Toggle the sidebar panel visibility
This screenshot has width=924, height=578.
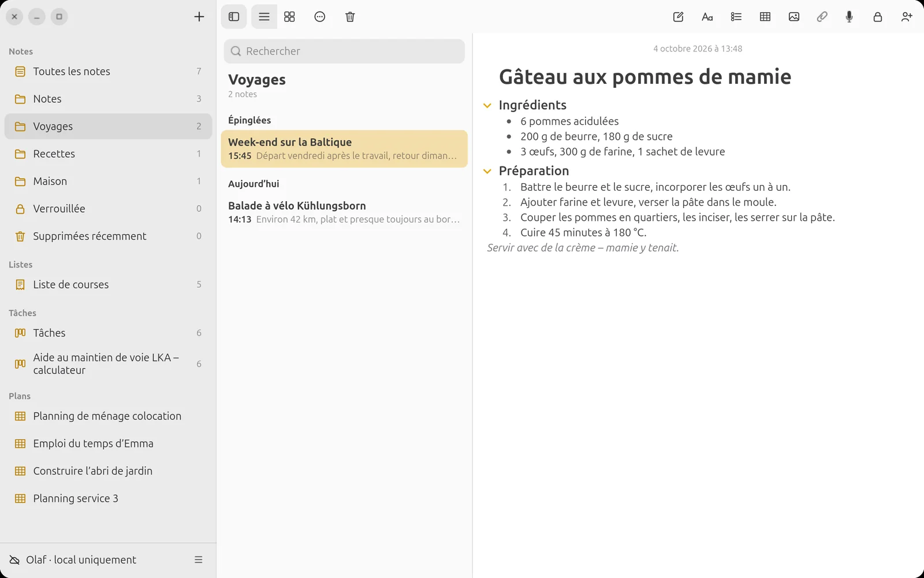point(234,17)
